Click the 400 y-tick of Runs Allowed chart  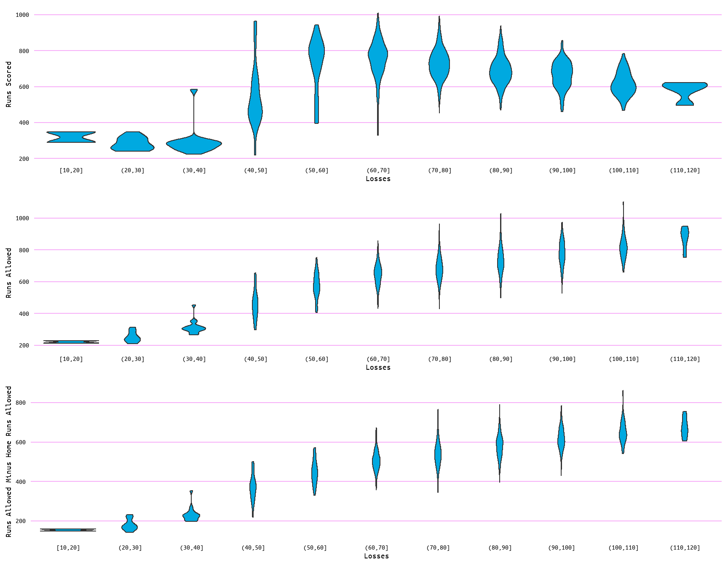[24, 314]
